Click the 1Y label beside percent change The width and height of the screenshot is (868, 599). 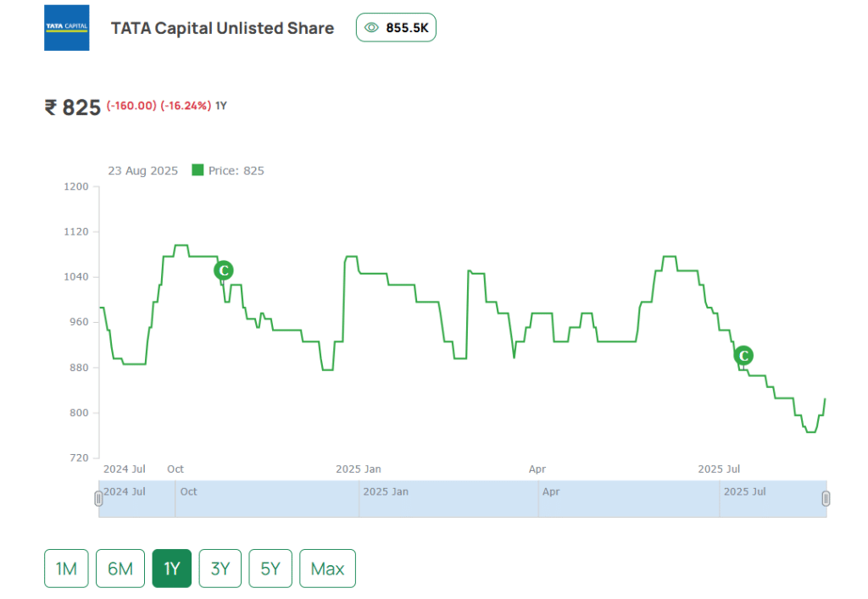pyautogui.click(x=221, y=106)
